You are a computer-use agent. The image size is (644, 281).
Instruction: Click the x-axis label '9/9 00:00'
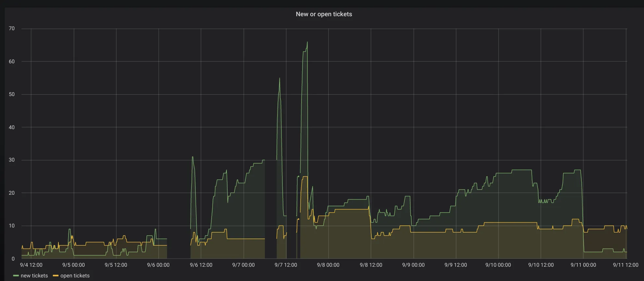coord(413,265)
